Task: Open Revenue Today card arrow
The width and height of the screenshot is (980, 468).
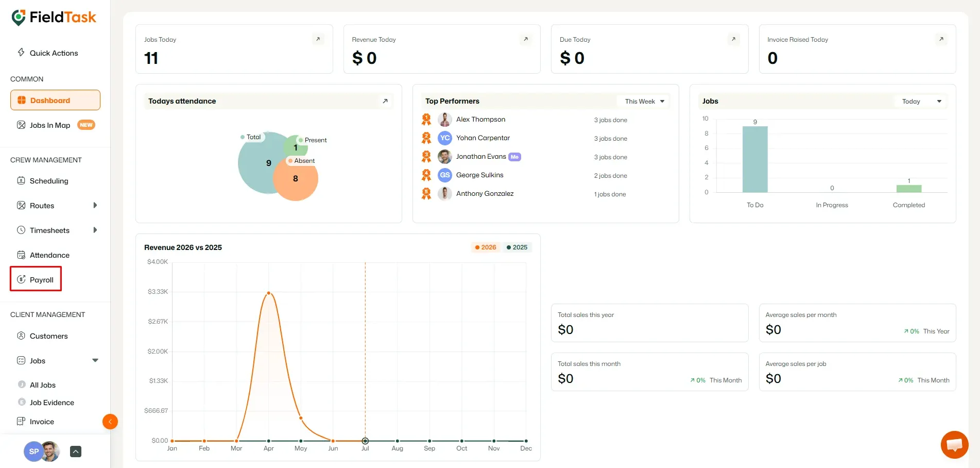Action: coord(526,39)
